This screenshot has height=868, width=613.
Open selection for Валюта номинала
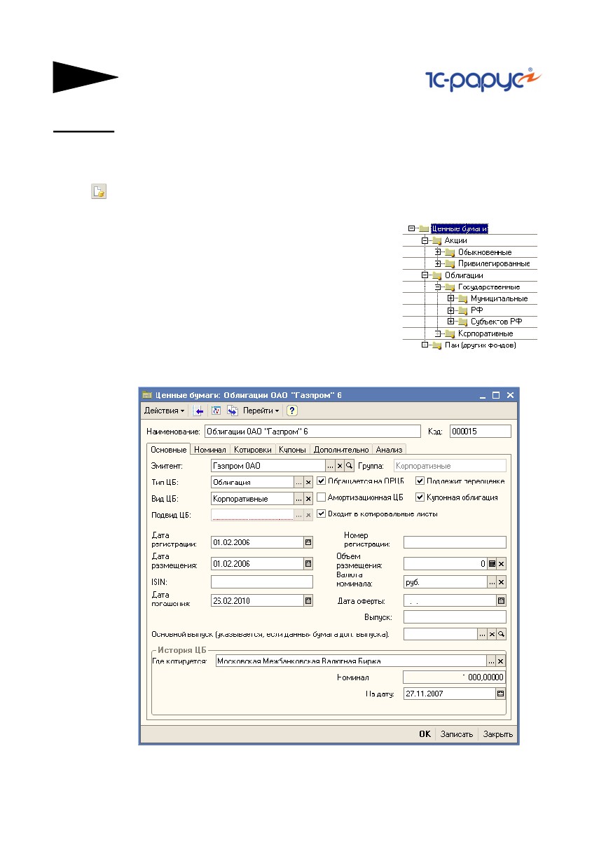(492, 582)
